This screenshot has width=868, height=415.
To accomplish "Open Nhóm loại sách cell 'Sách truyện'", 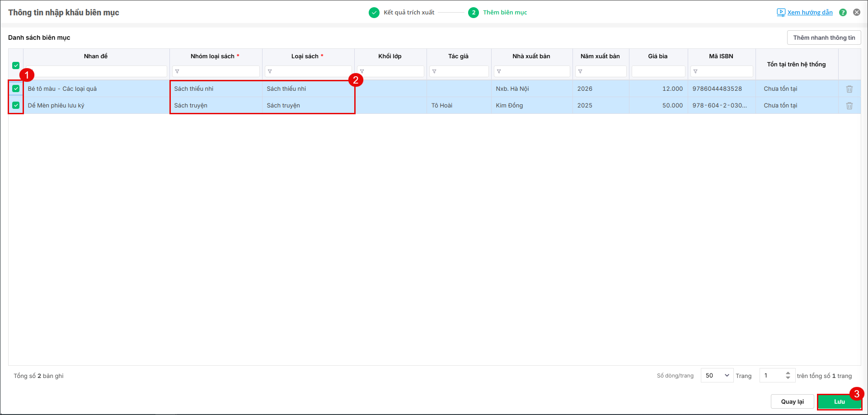I will pos(216,105).
